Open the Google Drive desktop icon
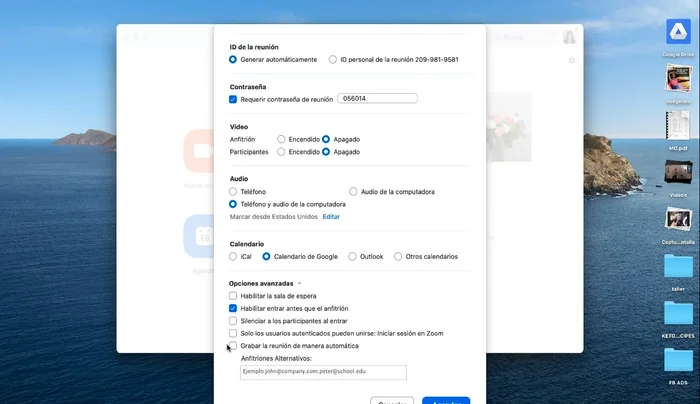This screenshot has height=404, width=700. coord(678,35)
